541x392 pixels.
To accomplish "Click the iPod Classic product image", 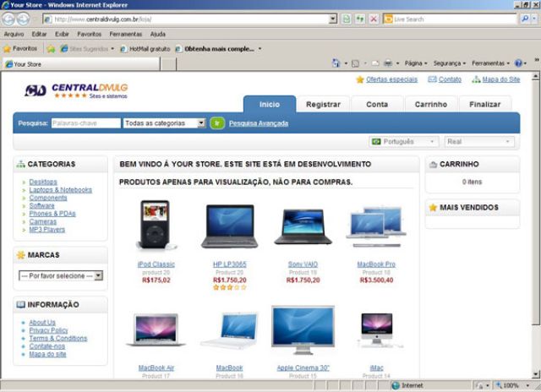I will [156, 225].
